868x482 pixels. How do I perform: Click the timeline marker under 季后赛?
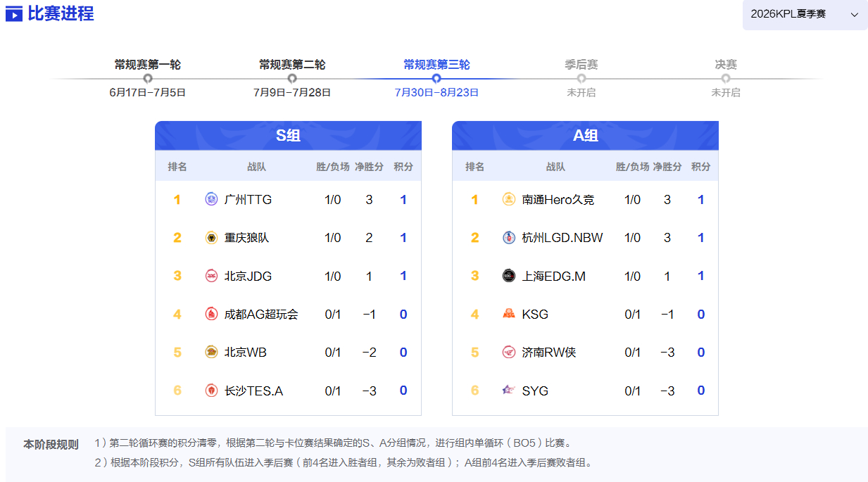(x=581, y=79)
